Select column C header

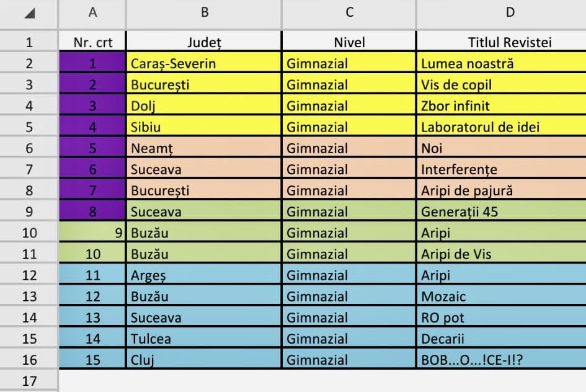coord(349,14)
